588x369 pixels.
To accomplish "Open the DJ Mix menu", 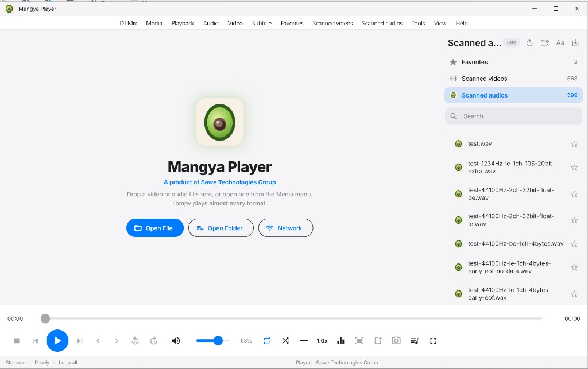I will click(x=128, y=23).
